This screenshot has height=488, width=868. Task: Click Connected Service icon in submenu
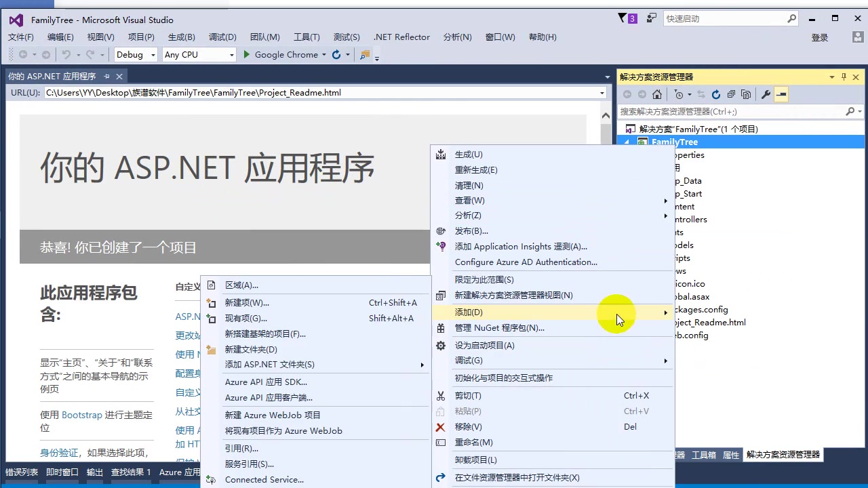pos(211,480)
